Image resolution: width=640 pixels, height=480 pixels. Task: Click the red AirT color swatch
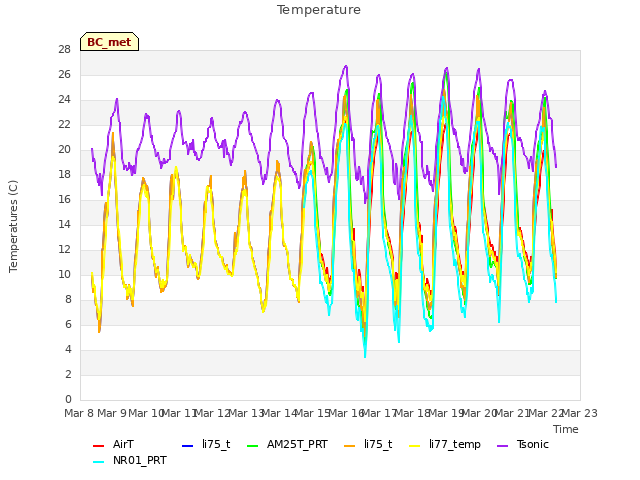tap(98, 446)
